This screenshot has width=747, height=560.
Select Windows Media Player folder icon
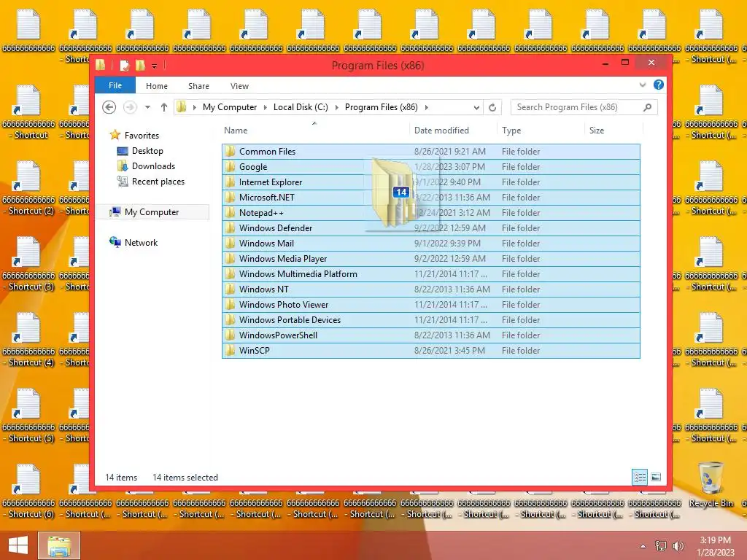point(231,259)
